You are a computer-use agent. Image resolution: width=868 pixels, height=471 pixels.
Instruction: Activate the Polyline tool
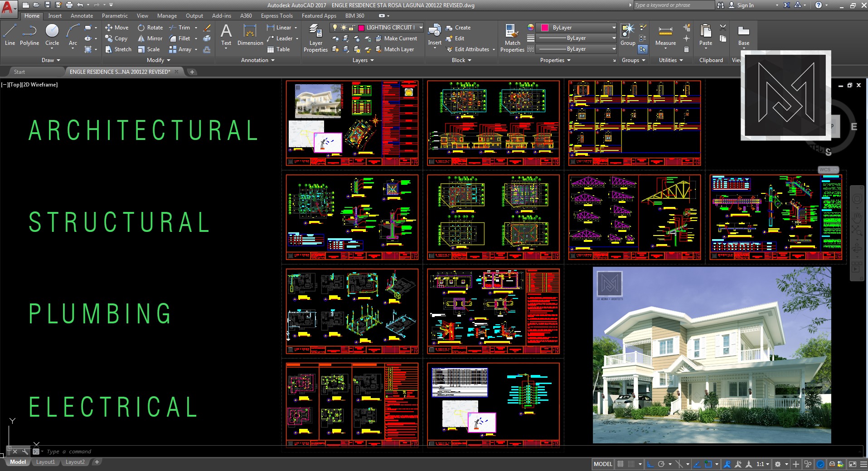click(29, 35)
